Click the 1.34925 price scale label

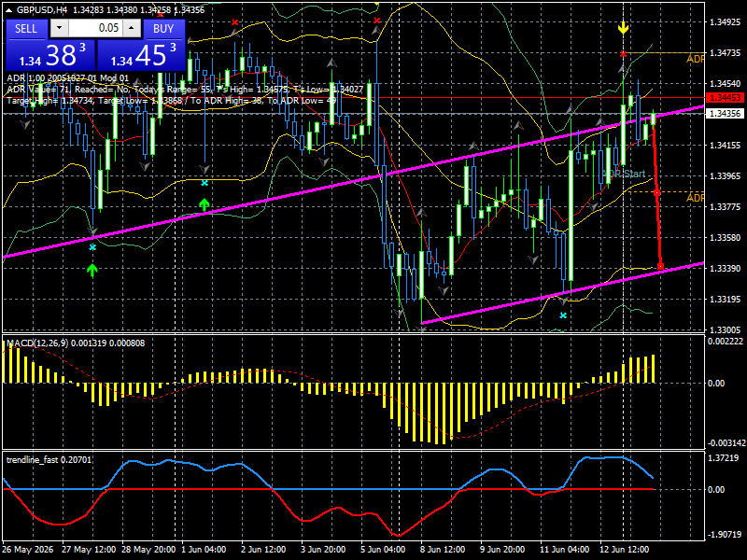[726, 21]
